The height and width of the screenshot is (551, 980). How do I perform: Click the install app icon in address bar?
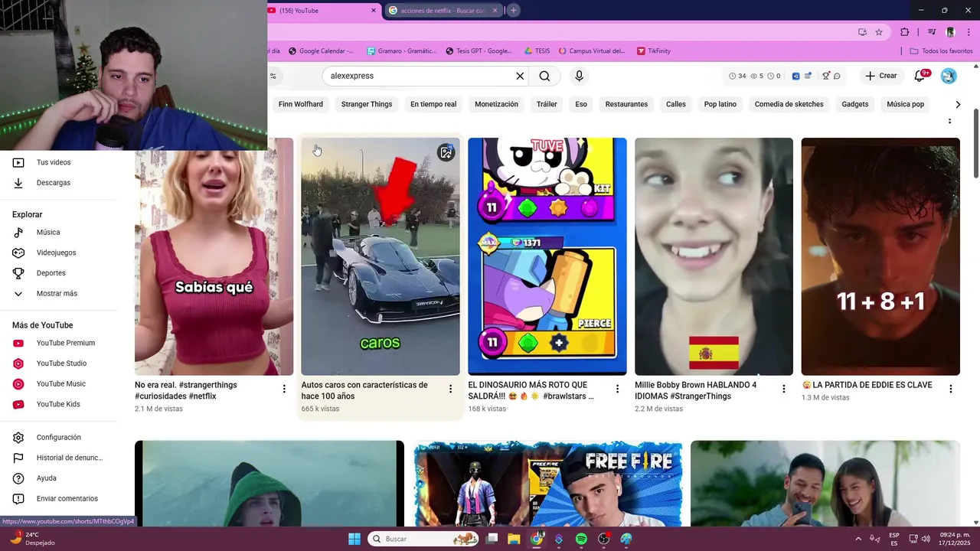click(862, 32)
